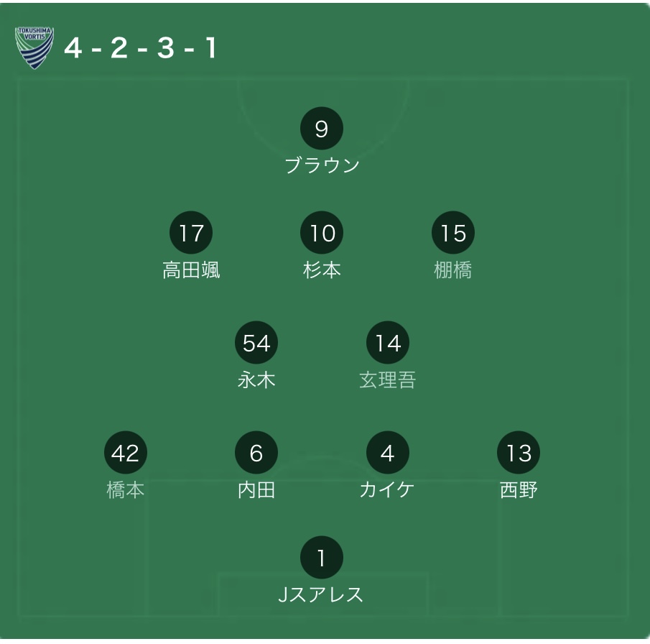Click the number 10 player circle
650x644 pixels.
pyautogui.click(x=322, y=232)
